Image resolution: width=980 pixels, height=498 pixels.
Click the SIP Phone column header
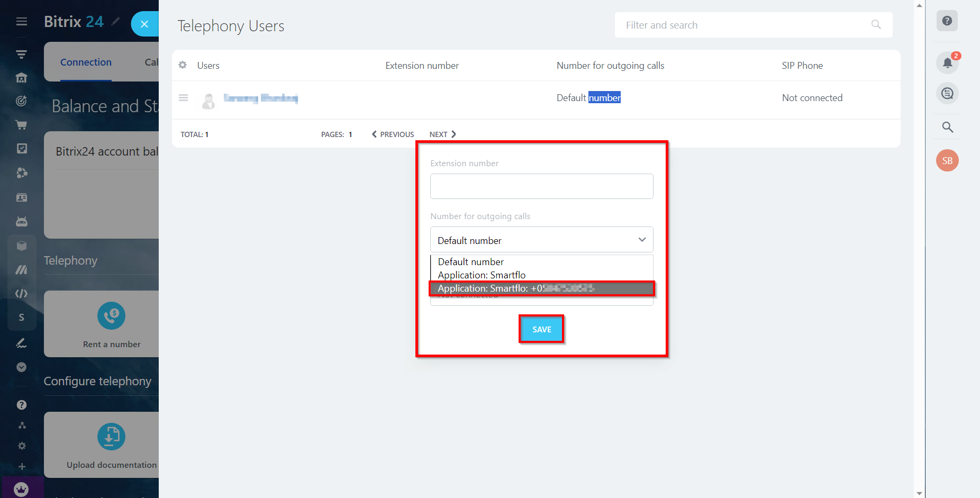coord(802,66)
